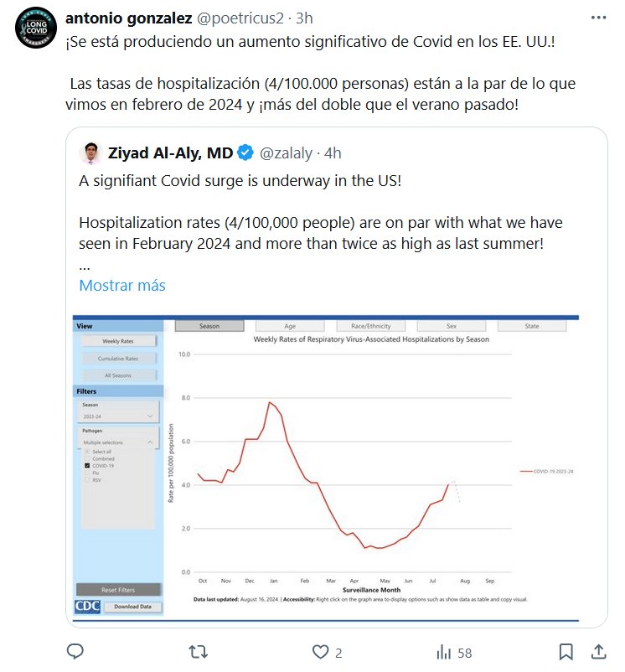Switch to the Age tab in chart
Viewport: 625px width, 672px height.
[x=290, y=326]
